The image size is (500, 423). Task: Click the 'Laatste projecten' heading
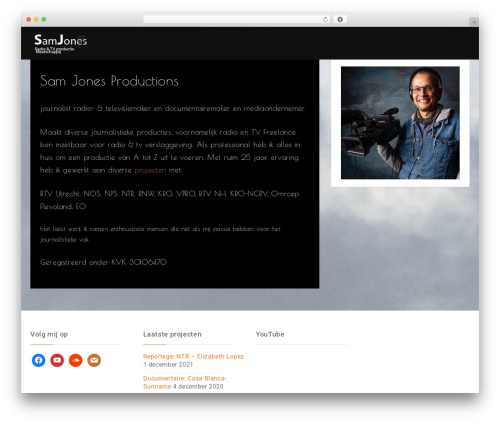[x=172, y=334]
